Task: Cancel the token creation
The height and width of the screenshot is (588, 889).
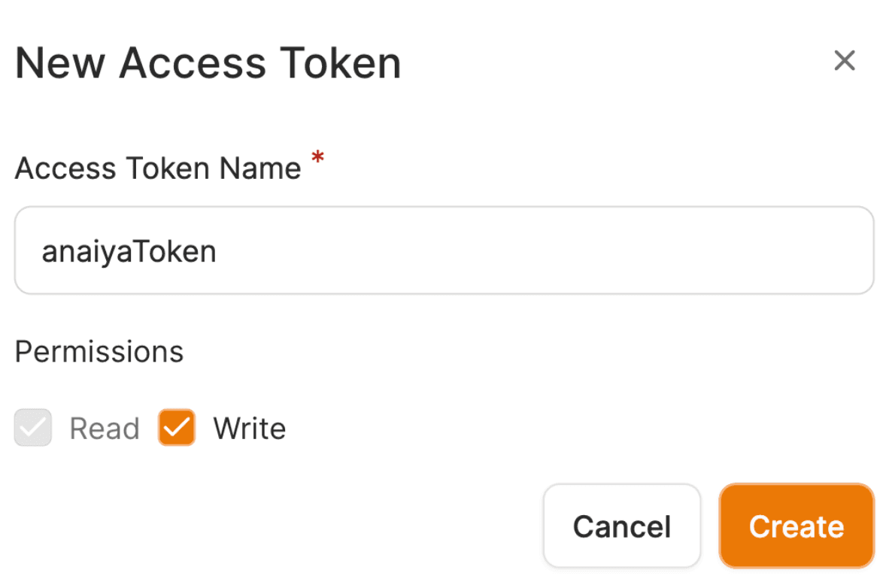Action: point(621,526)
